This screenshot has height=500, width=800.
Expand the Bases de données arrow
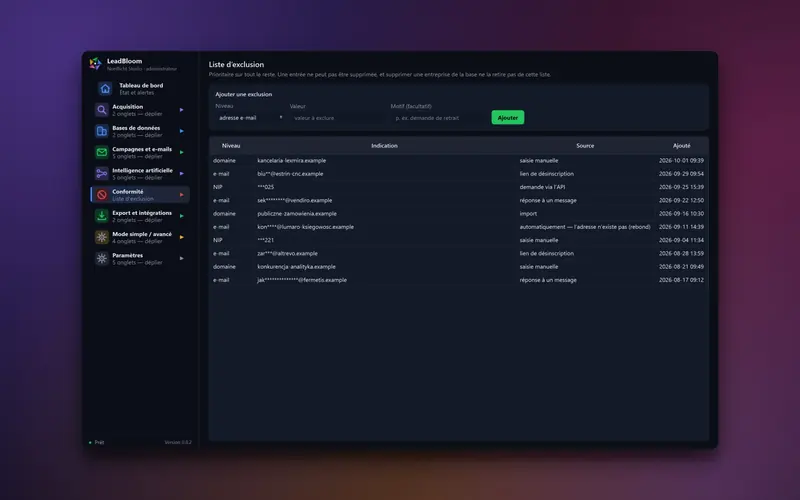pos(182,131)
